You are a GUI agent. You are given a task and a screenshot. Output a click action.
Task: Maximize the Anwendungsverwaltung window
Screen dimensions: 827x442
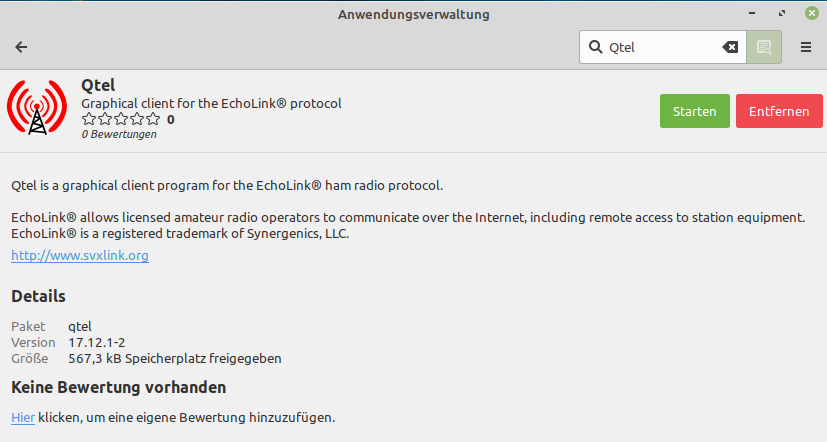click(782, 13)
